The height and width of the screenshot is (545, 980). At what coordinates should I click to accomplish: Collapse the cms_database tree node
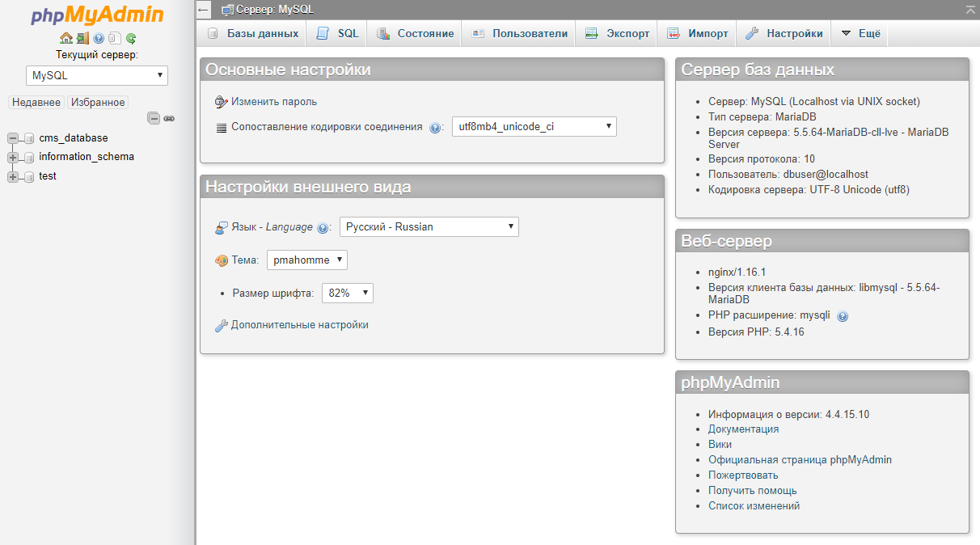13,138
